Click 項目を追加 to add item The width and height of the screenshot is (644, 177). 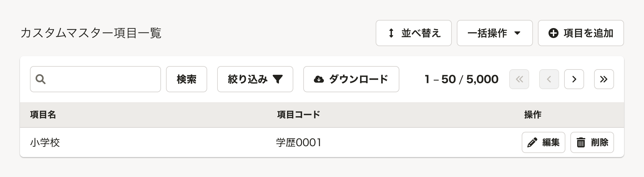[x=581, y=33]
